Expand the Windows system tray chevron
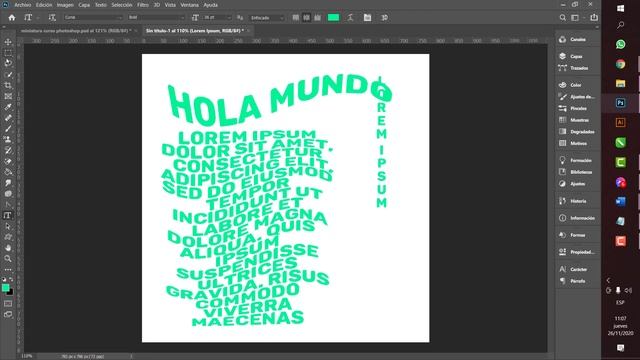The width and height of the screenshot is (640, 360). pos(608,280)
